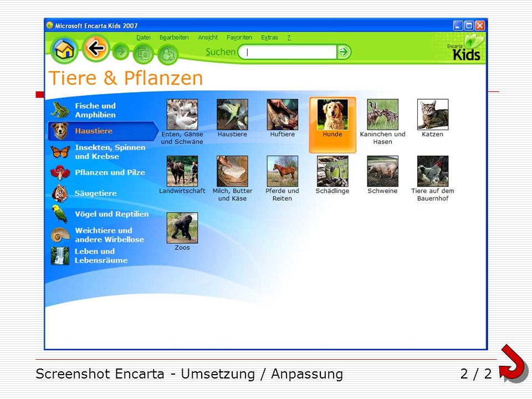Open the Enten, Gänse und Schwäne thumbnail
The image size is (532, 399).
coord(182,114)
